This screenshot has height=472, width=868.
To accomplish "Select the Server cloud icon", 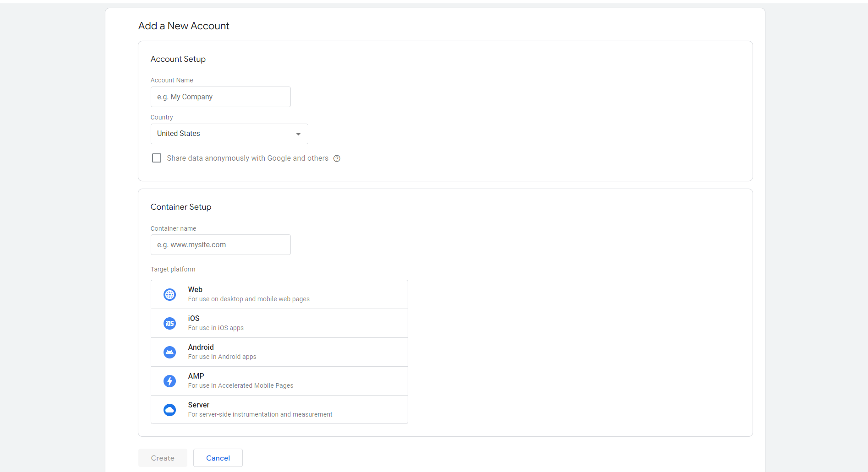I will click(x=169, y=410).
